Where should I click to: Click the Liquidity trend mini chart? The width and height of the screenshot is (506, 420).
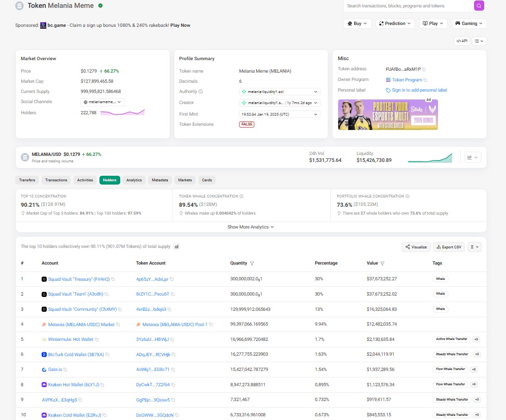(x=430, y=158)
